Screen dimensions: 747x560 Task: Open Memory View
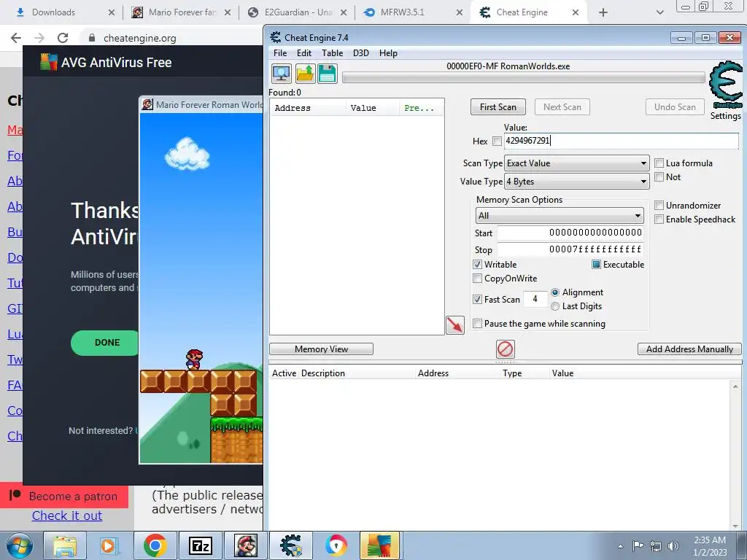321,349
